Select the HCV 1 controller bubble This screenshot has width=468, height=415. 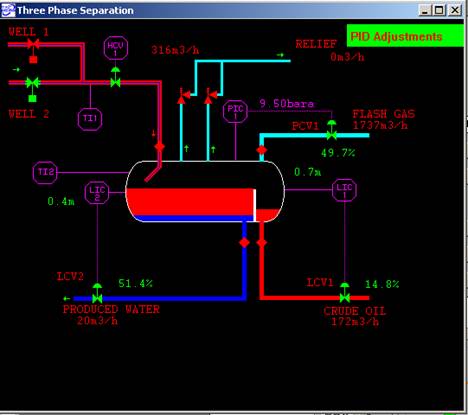pyautogui.click(x=115, y=48)
